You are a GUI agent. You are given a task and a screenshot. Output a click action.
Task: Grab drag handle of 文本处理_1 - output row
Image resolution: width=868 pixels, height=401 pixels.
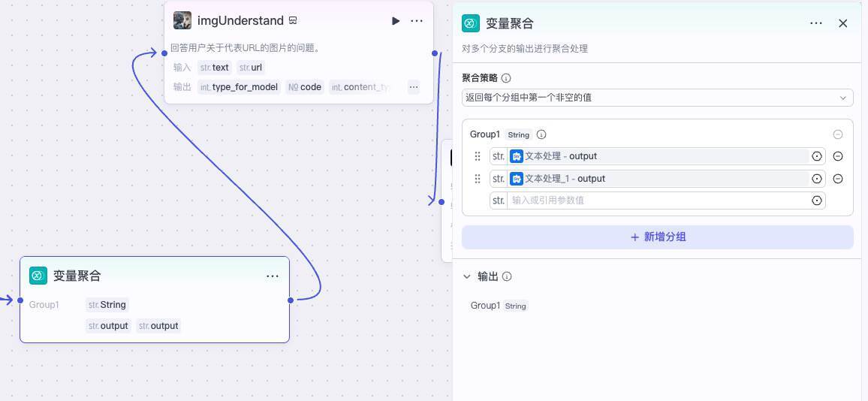pos(478,178)
